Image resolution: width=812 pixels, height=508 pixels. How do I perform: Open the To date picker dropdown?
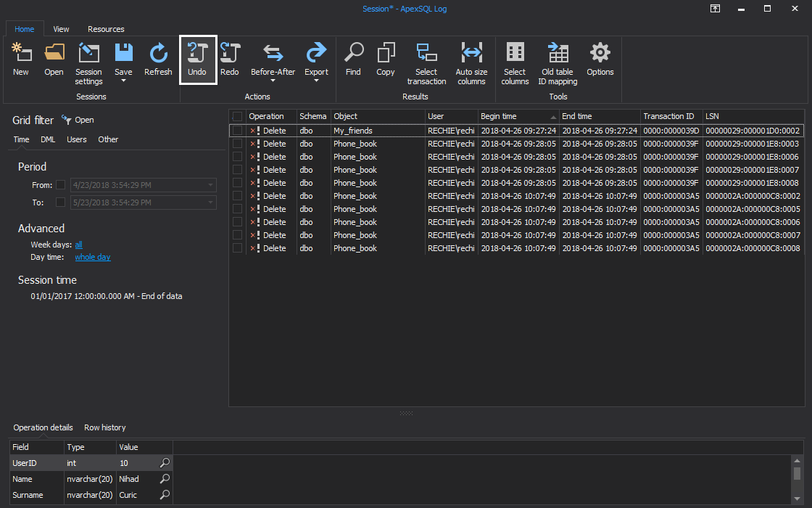tap(210, 202)
